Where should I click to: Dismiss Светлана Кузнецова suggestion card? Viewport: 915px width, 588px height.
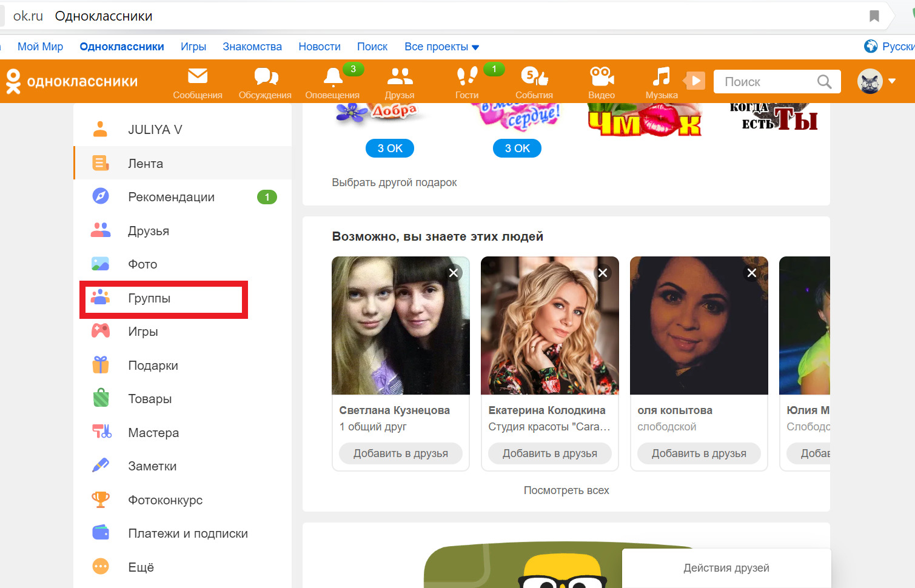coord(454,273)
